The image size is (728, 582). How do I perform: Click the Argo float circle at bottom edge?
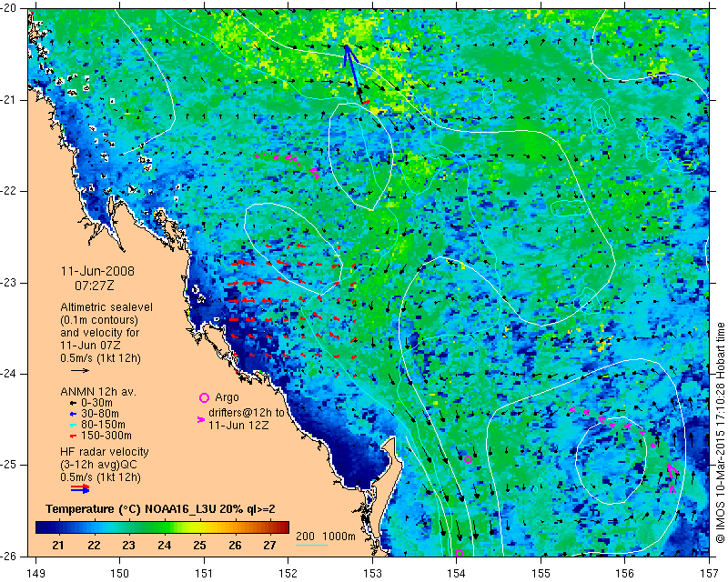click(460, 553)
